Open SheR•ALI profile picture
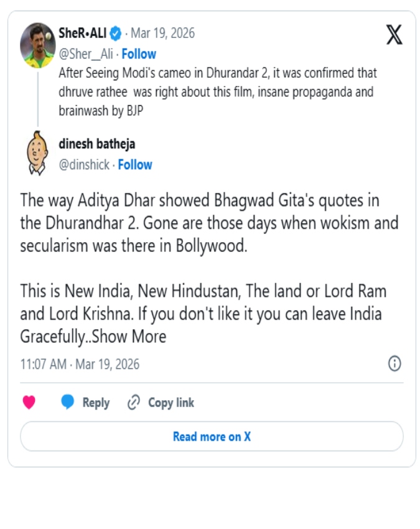The height and width of the screenshot is (529, 420). (x=37, y=45)
